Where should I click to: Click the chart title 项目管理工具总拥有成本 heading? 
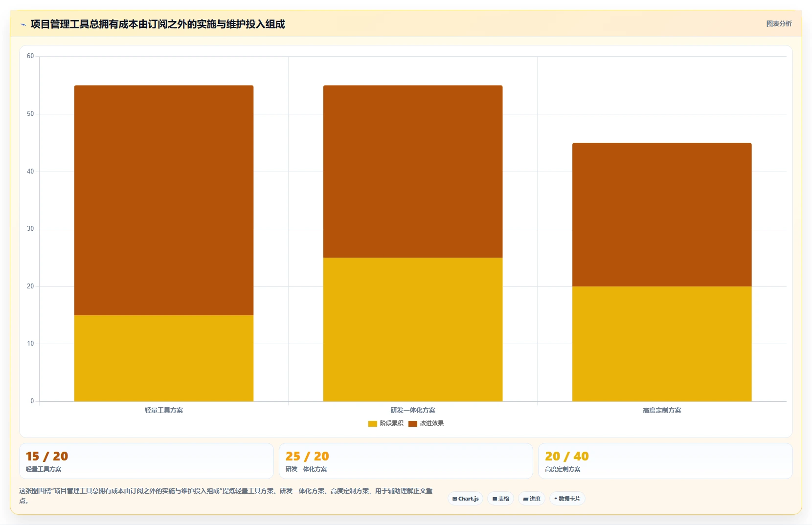tap(158, 24)
